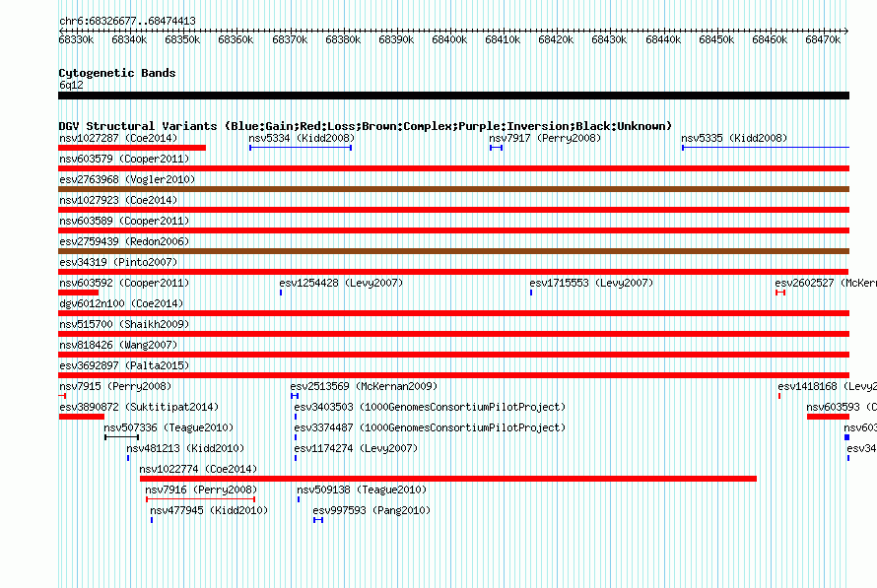This screenshot has width=877, height=588.
Task: Open variant nsv481213 (Kidd2010) label
Action: click(185, 448)
